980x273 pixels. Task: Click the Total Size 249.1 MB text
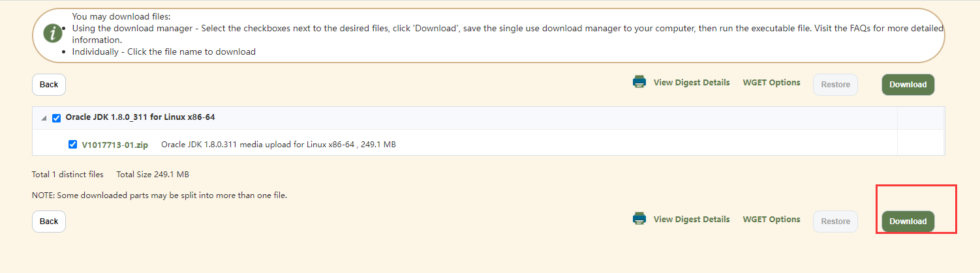(153, 175)
